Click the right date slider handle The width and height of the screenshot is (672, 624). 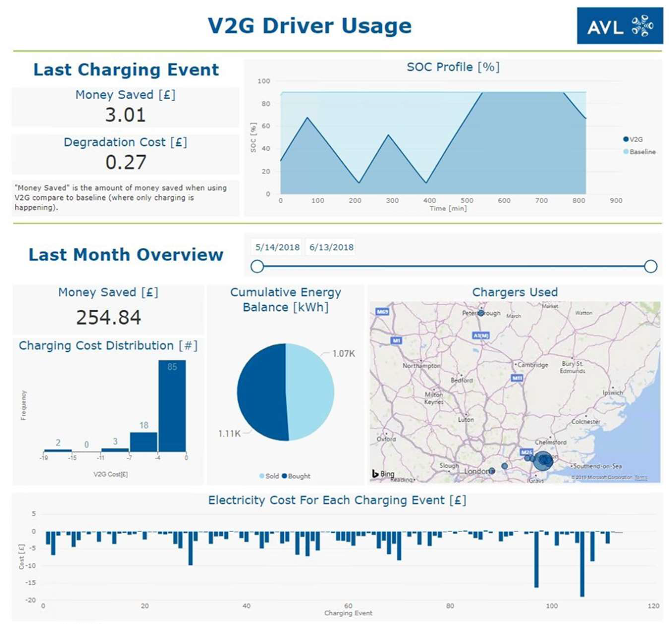[x=650, y=266]
